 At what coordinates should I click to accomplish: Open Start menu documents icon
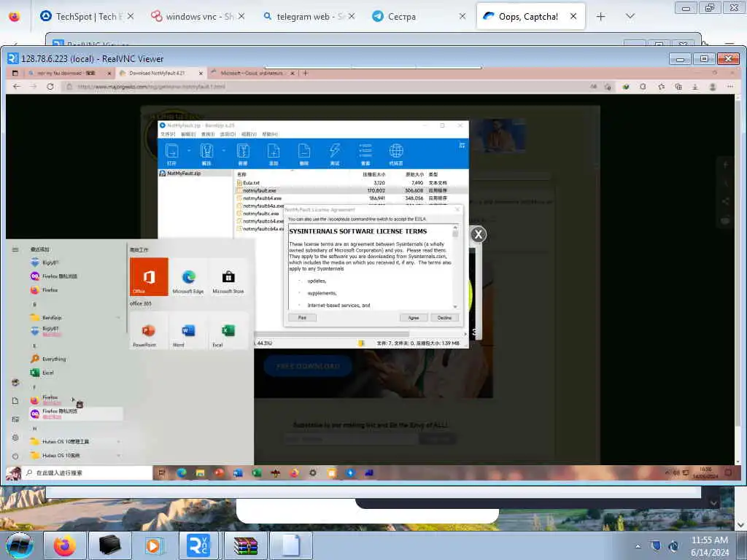pyautogui.click(x=15, y=401)
